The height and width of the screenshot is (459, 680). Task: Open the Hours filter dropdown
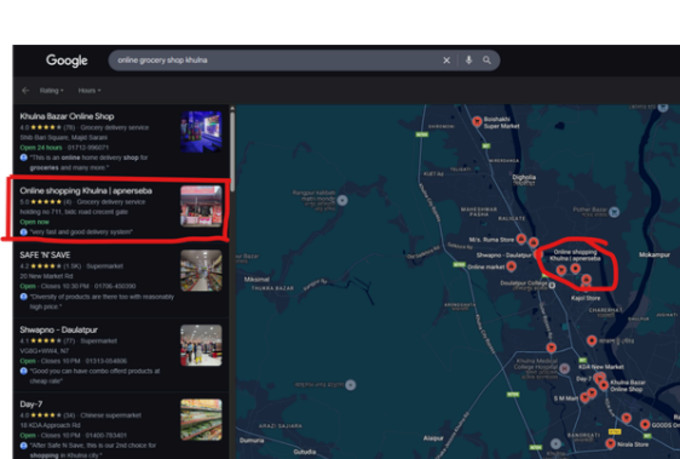click(x=89, y=90)
